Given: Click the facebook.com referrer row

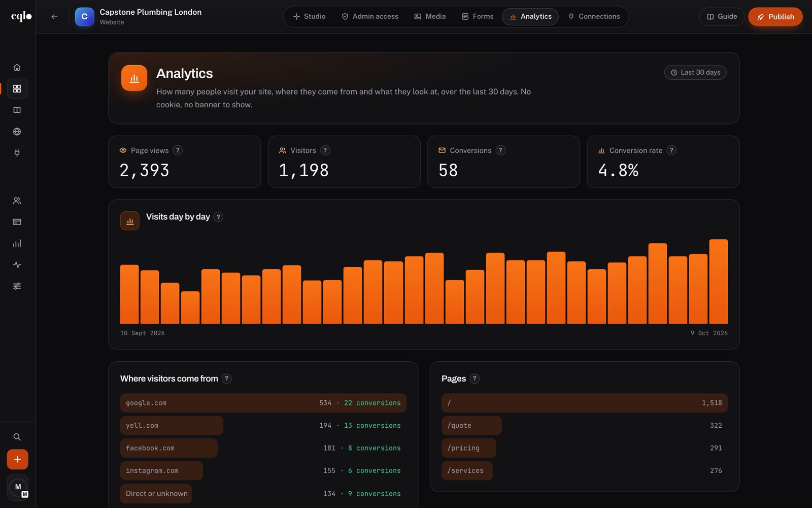Looking at the screenshot, I should click(x=263, y=448).
